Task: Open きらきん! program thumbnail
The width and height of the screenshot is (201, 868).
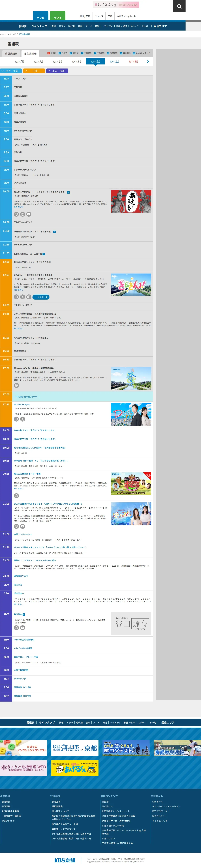Action: click(x=131, y=284)
